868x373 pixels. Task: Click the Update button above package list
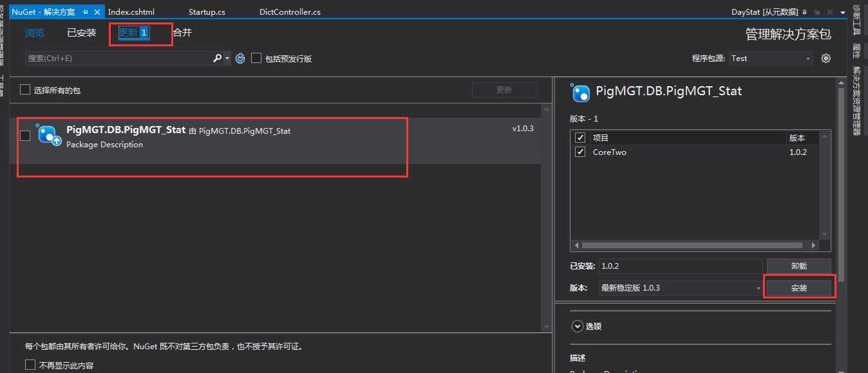[504, 90]
